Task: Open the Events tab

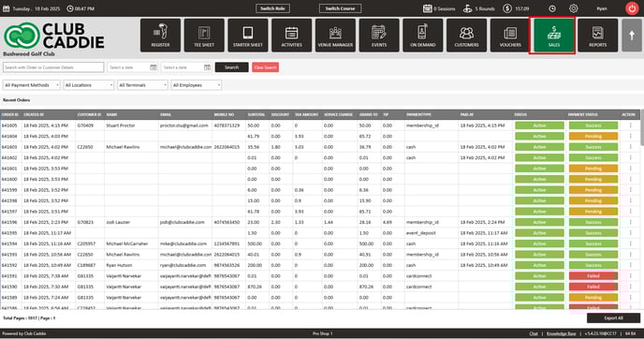Action: (x=379, y=36)
